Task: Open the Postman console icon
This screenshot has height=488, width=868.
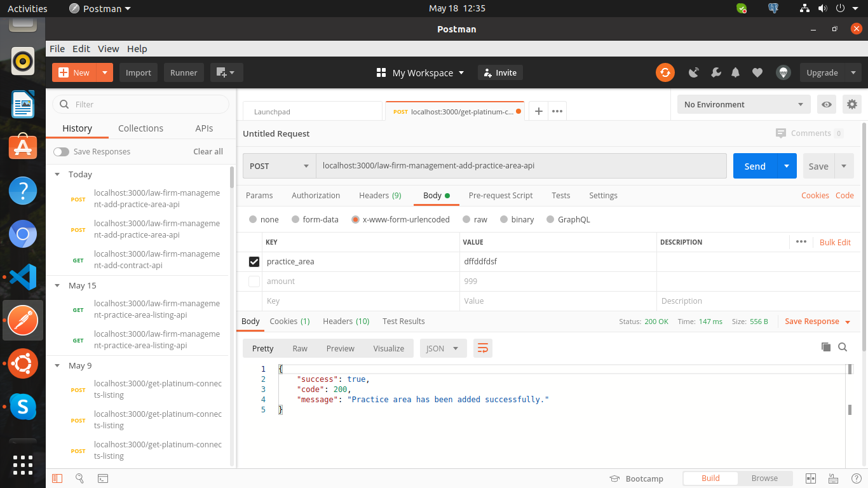Action: (x=102, y=478)
